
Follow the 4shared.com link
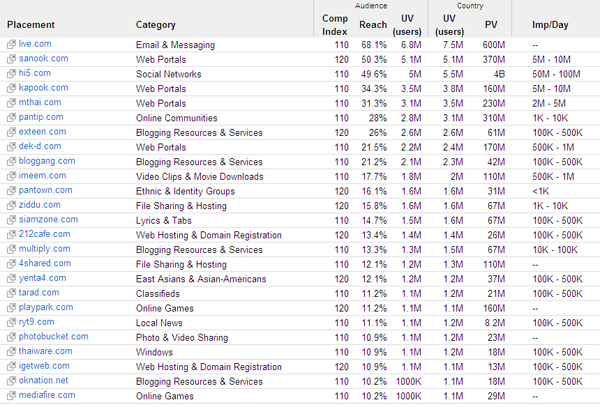click(45, 263)
